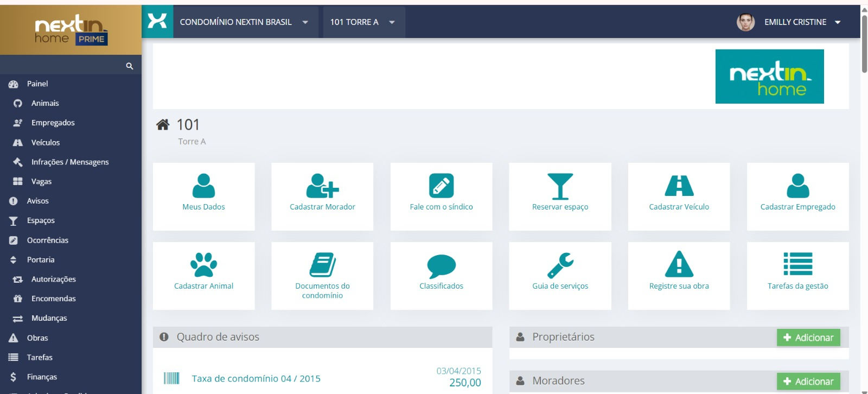Click the page vertical scrollbar thumb
The height and width of the screenshot is (394, 868).
coord(864,43)
